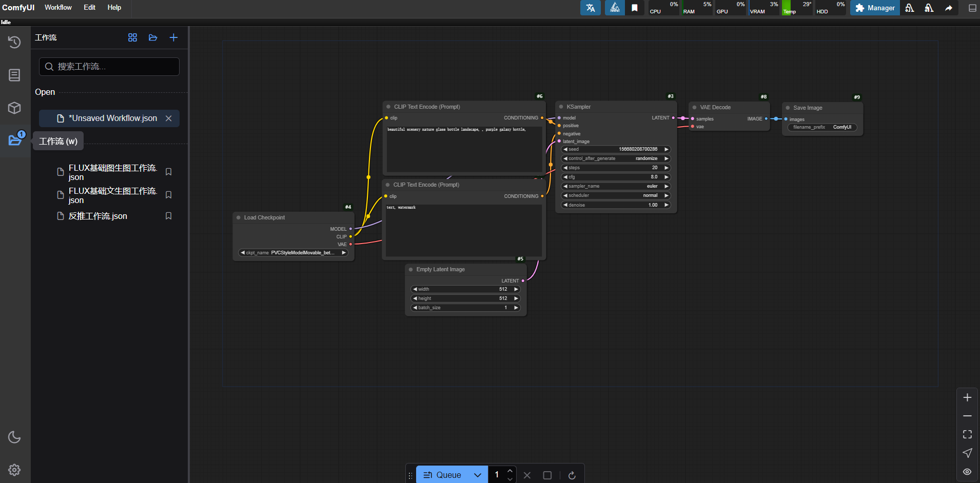This screenshot has width=980, height=483.
Task: Open the Edit menu
Action: coord(89,7)
